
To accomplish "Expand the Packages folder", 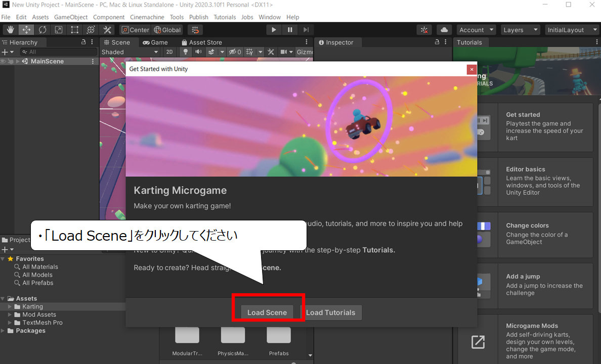I will point(3,331).
